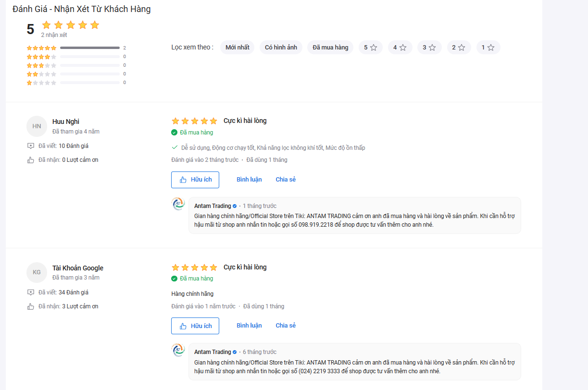Click the 5-star rating distribution bar
Screen dimensions: 588x390
pos(90,48)
